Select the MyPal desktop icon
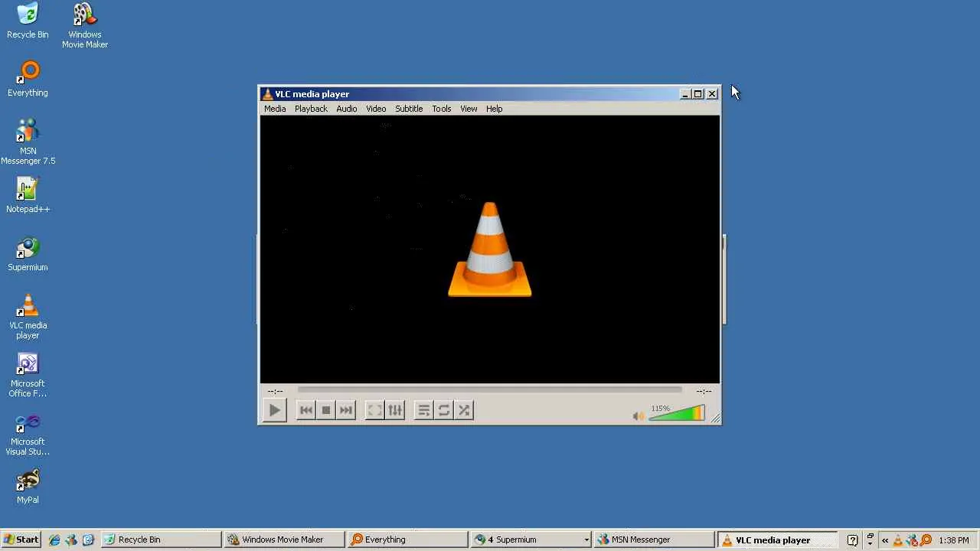The image size is (980, 551). 28,487
